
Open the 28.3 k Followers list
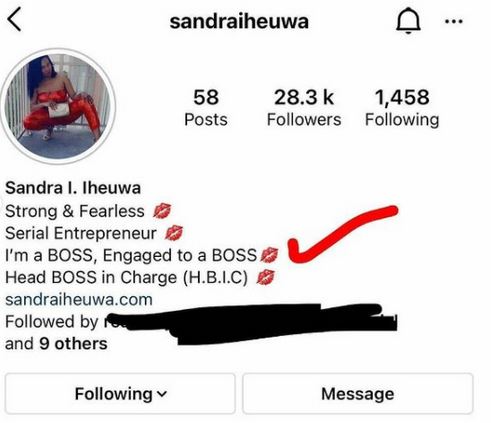pyautogui.click(x=304, y=107)
